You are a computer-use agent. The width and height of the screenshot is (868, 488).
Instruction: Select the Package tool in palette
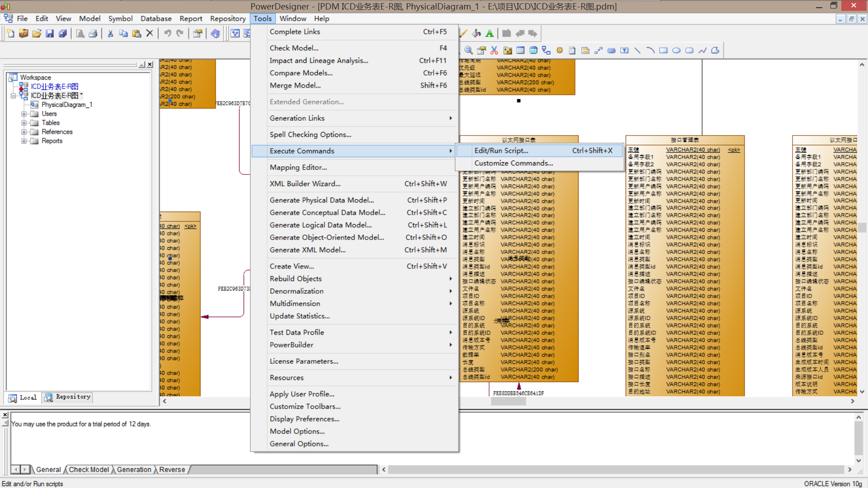(x=508, y=51)
